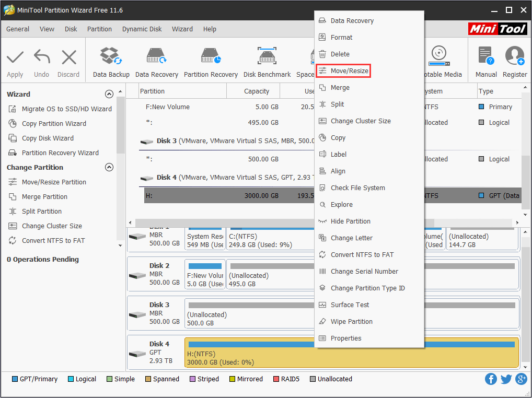This screenshot has height=398, width=532.
Task: Click the Apply checkmark icon
Action: pos(15,56)
